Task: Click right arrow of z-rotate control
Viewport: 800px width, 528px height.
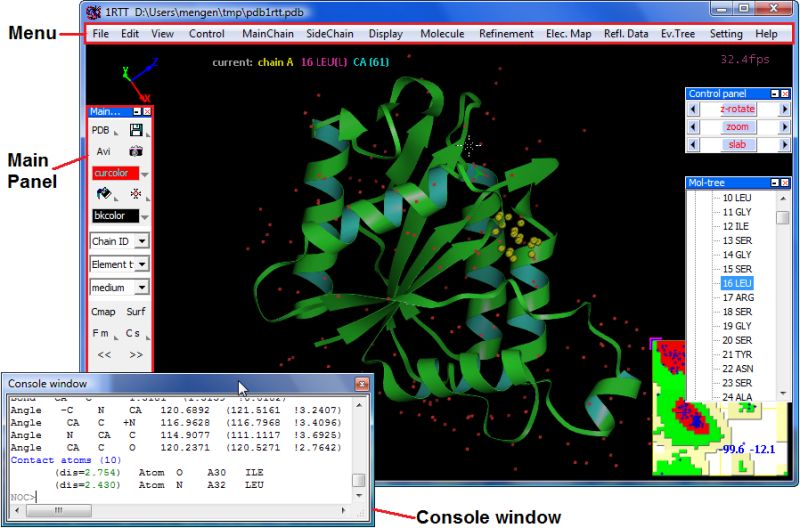Action: pyautogui.click(x=785, y=109)
